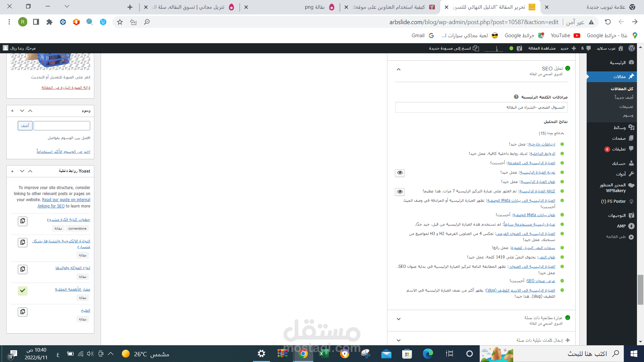Toggle highlighting eye for توزيع العبارة الرئيسية
This screenshot has width=644, height=362.
click(399, 173)
